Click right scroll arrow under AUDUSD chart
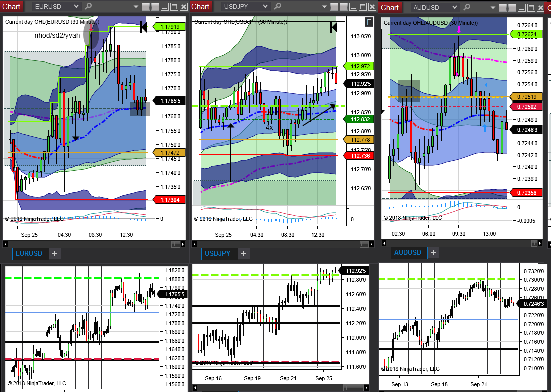 tap(541, 243)
